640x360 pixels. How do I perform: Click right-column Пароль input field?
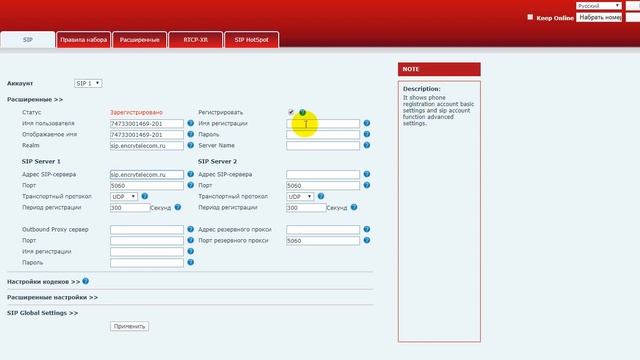click(x=323, y=134)
